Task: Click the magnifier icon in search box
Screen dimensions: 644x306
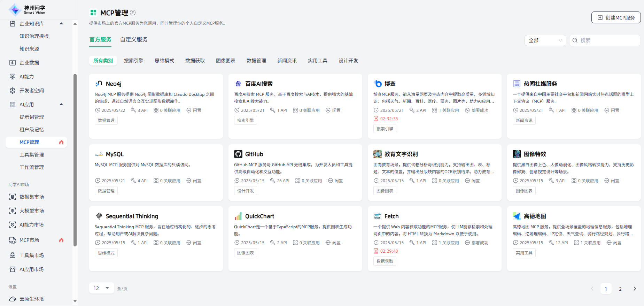Action: point(575,40)
